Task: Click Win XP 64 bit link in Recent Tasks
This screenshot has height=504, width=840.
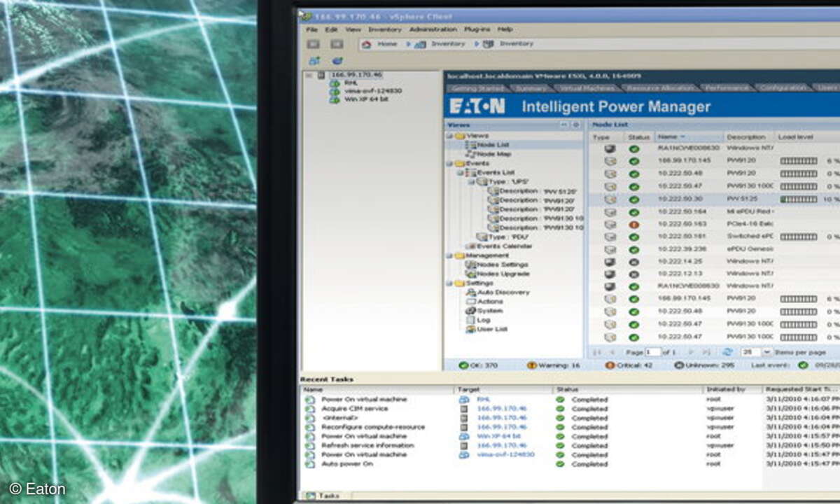Action: pos(498,436)
